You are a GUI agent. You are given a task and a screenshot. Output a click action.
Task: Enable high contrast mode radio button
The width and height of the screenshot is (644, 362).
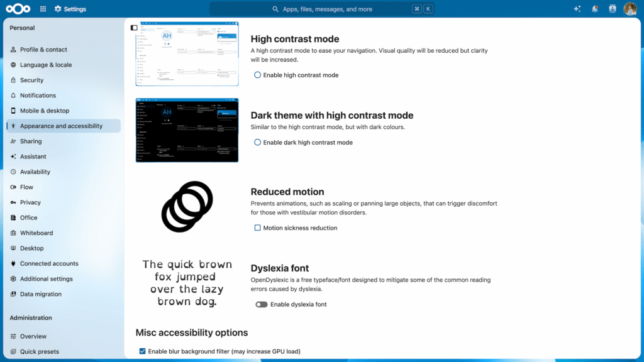coord(257,75)
